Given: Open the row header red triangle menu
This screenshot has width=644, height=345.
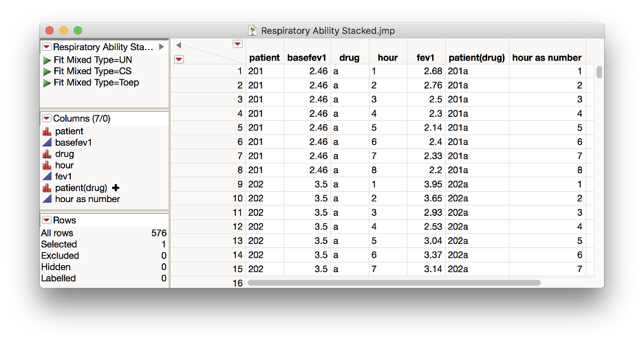Looking at the screenshot, I should coord(179,60).
